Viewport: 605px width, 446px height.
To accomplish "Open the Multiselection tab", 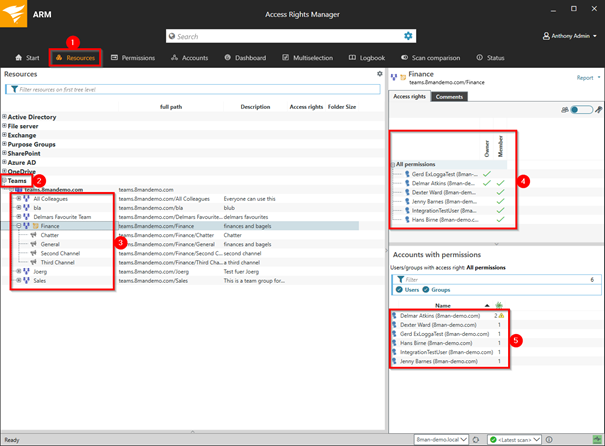I will [x=308, y=58].
